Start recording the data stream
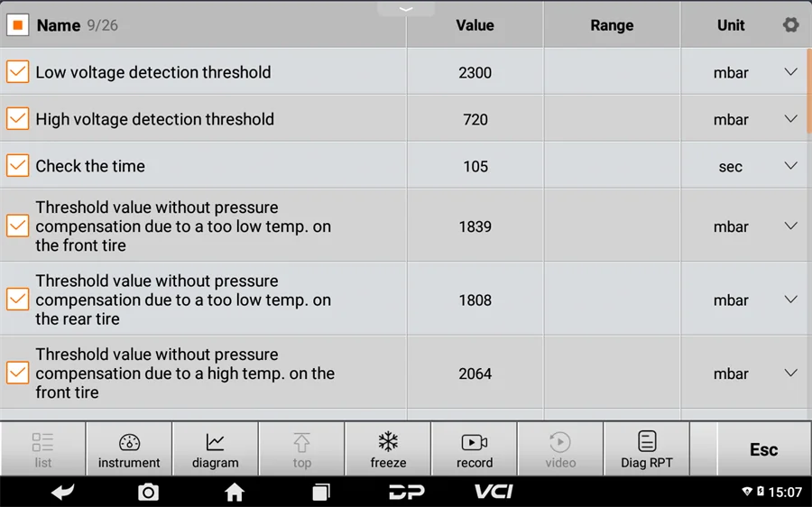 475,449
